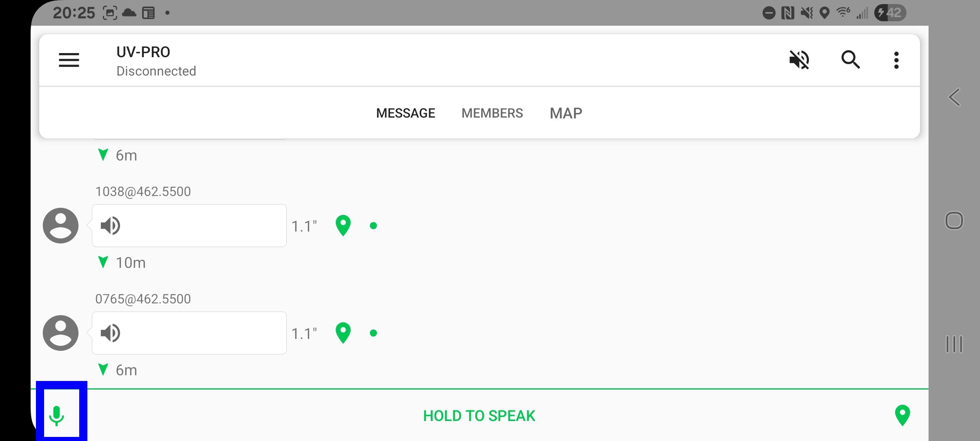Viewport: 980px width, 441px height.
Task: Tap the 10m distance direction arrow
Action: click(103, 262)
